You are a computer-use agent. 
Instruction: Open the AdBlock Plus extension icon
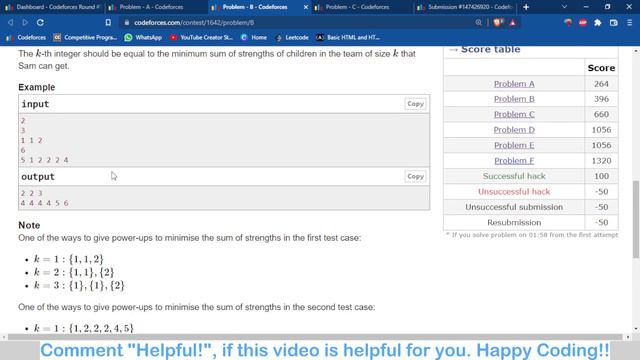pyautogui.click(x=583, y=22)
